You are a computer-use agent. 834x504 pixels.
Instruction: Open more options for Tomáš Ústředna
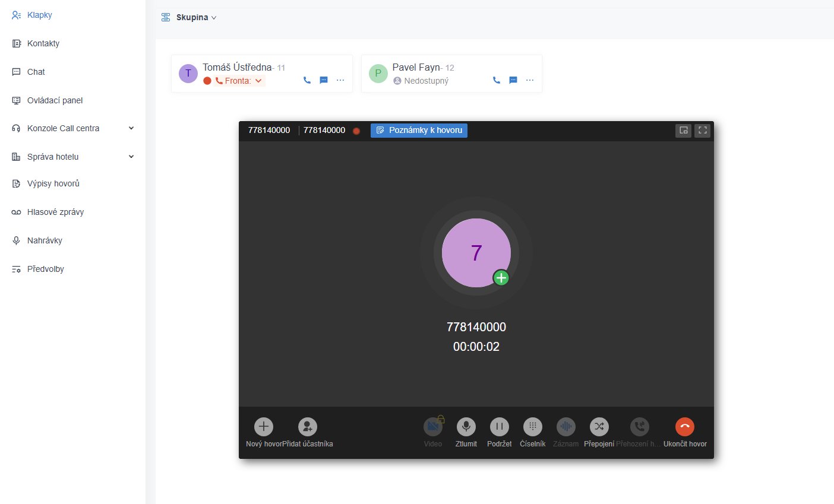340,80
